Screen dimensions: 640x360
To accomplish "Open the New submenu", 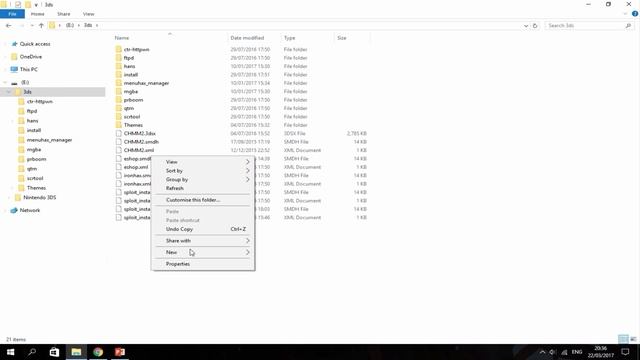I will coord(202,252).
